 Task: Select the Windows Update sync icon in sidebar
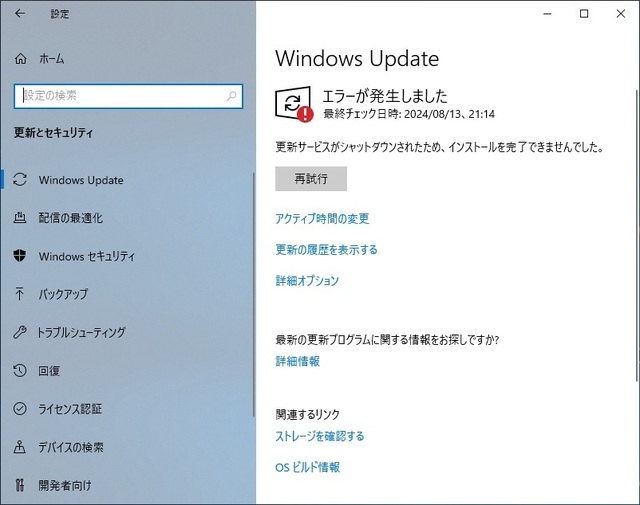tap(20, 180)
